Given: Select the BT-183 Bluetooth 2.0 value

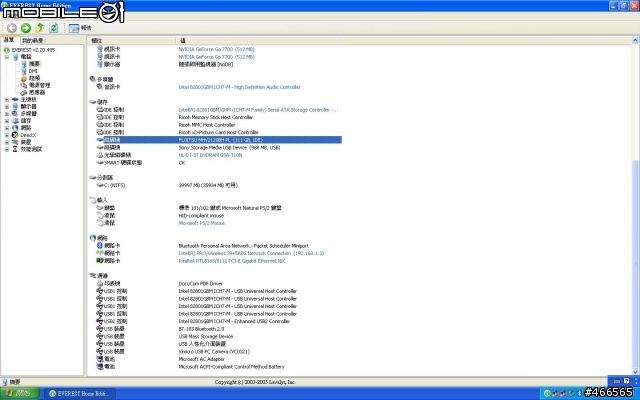Looking at the screenshot, I should (x=201, y=329).
